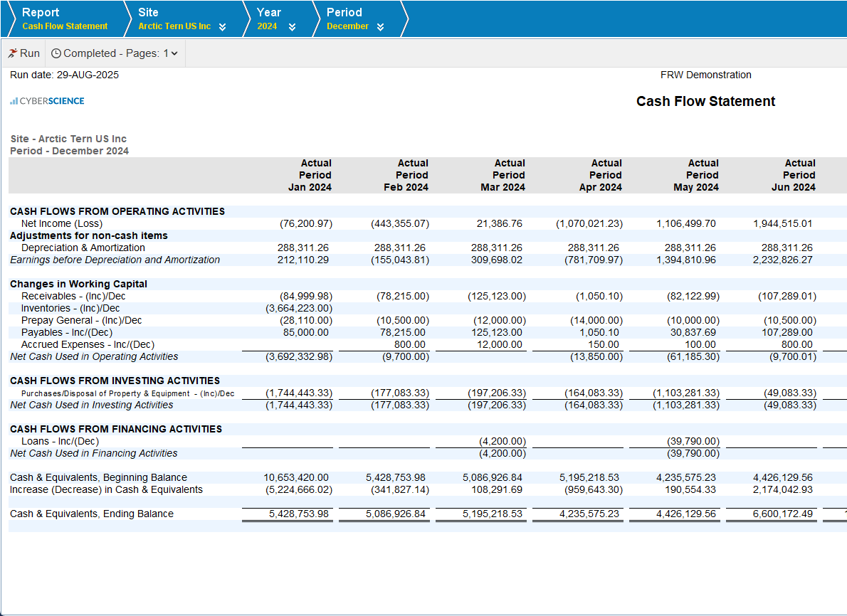The image size is (847, 616).
Task: Click Jun 2024 Ending Balance 6,600,172.49
Action: pyautogui.click(x=783, y=514)
